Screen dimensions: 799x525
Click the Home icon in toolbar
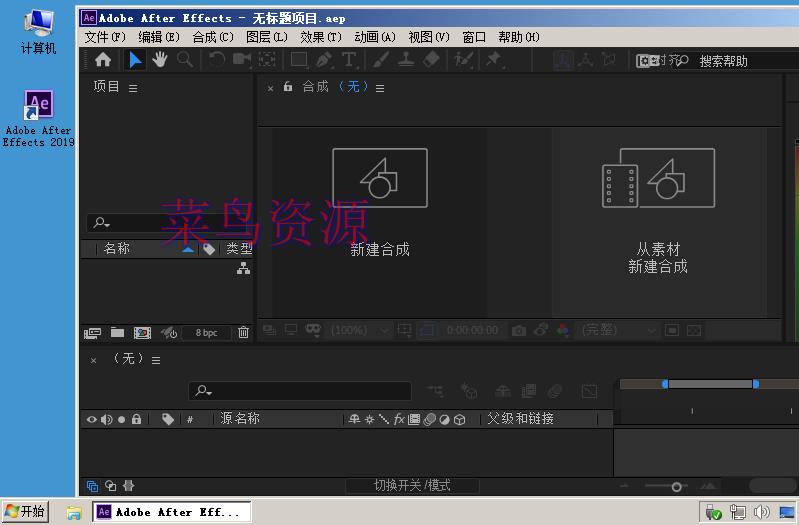tap(103, 60)
